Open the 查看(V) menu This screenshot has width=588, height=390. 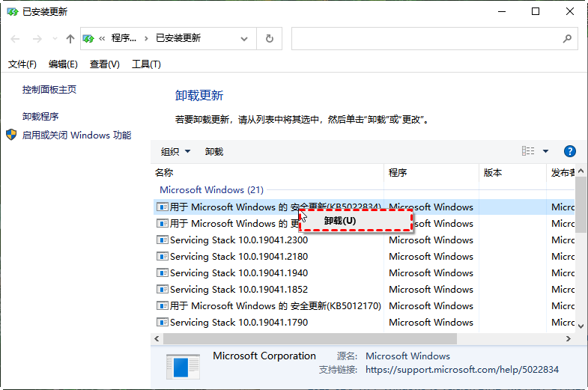pyautogui.click(x=104, y=64)
